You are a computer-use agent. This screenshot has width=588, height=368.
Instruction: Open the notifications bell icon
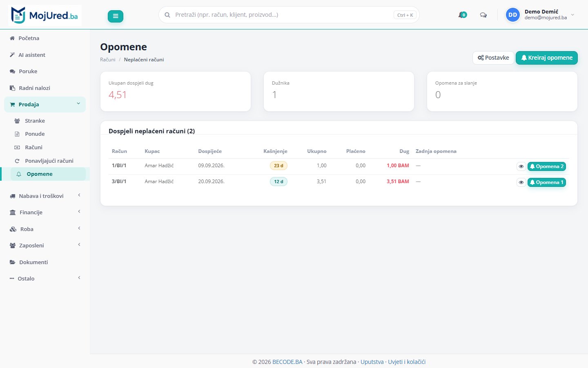pos(462,15)
